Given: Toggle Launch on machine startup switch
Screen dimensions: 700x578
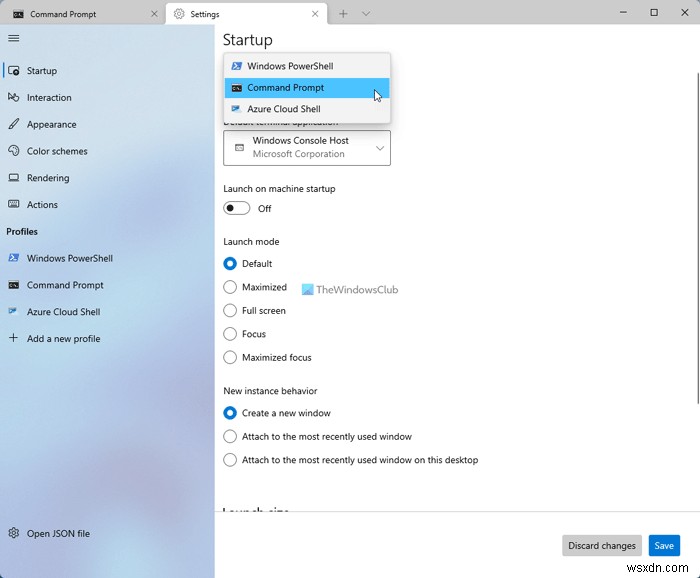Looking at the screenshot, I should 237,208.
